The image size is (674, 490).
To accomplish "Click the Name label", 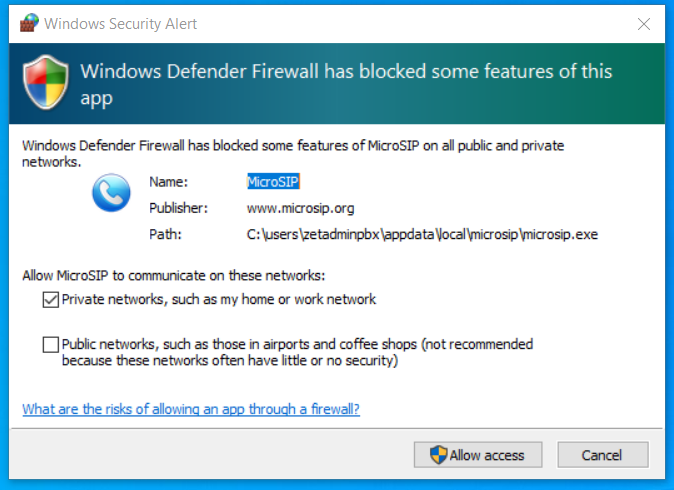I will coord(167,182).
